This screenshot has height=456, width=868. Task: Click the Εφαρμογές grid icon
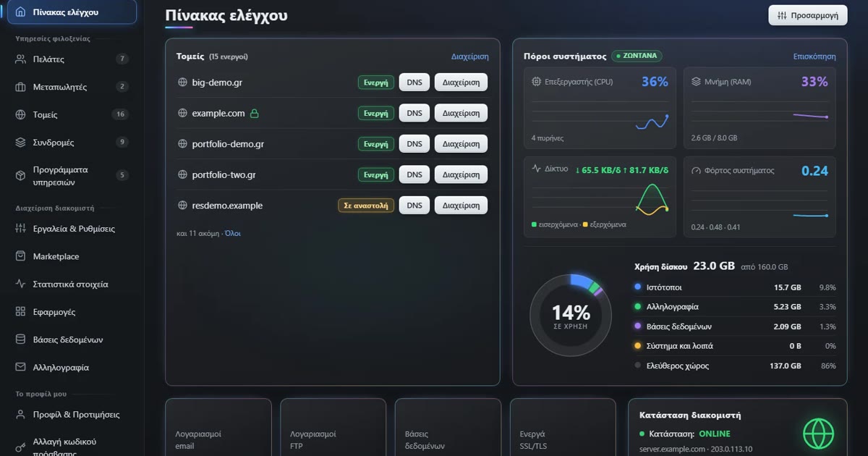pyautogui.click(x=20, y=312)
